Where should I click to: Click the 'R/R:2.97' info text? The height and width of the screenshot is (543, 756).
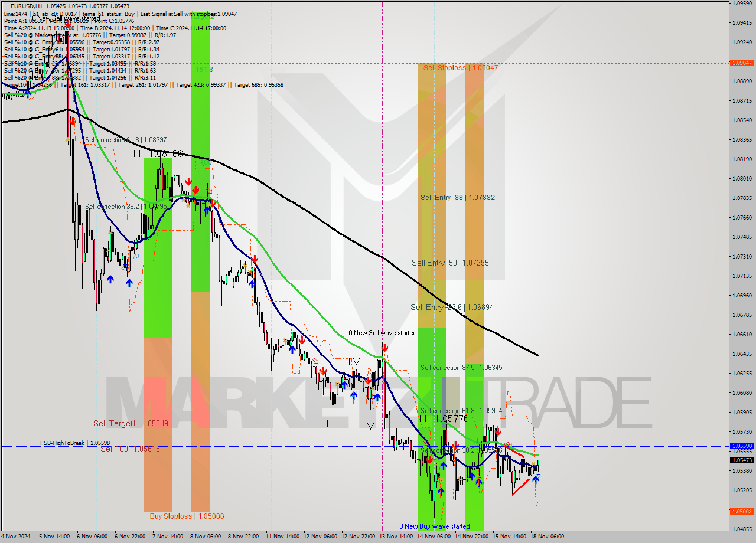[x=148, y=42]
